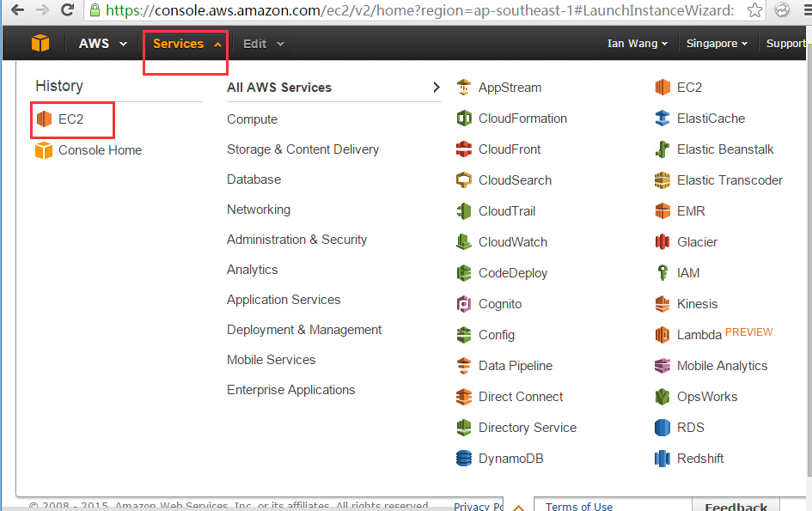Open the Singapore region dropdown
The image size is (812, 511).
(717, 44)
